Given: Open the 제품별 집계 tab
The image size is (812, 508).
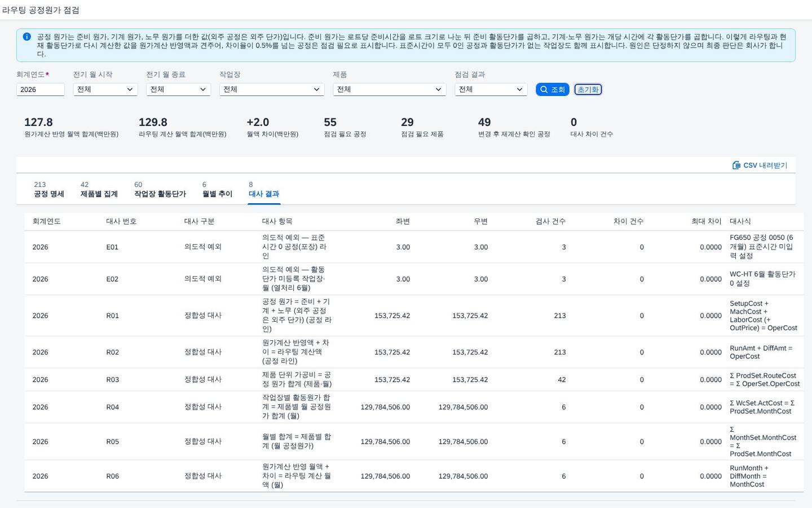Looking at the screenshot, I should coord(99,190).
